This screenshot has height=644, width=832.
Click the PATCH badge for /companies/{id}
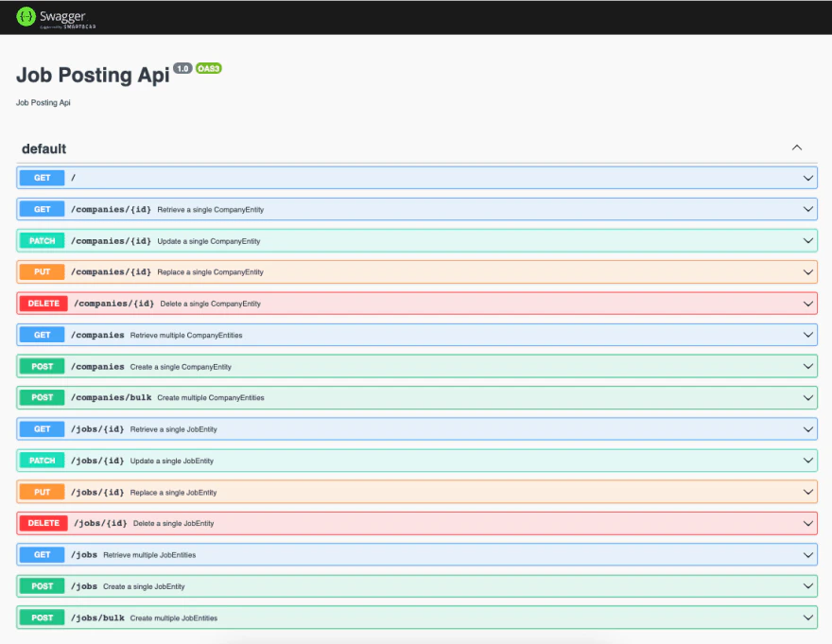point(41,240)
